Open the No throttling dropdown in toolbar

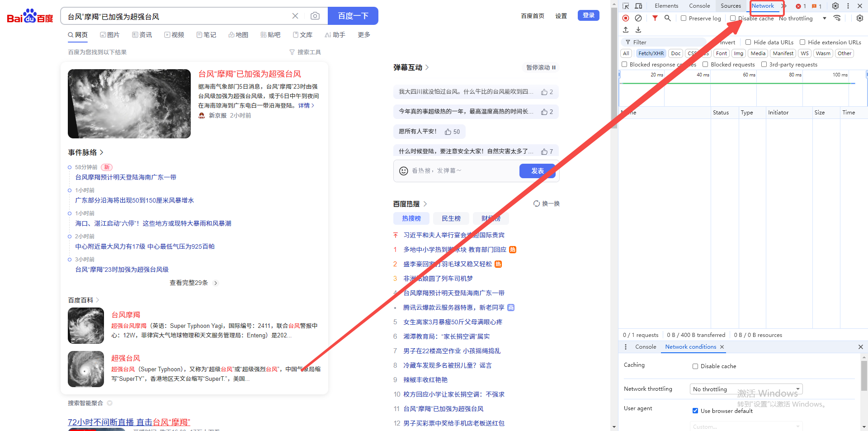pyautogui.click(x=803, y=19)
